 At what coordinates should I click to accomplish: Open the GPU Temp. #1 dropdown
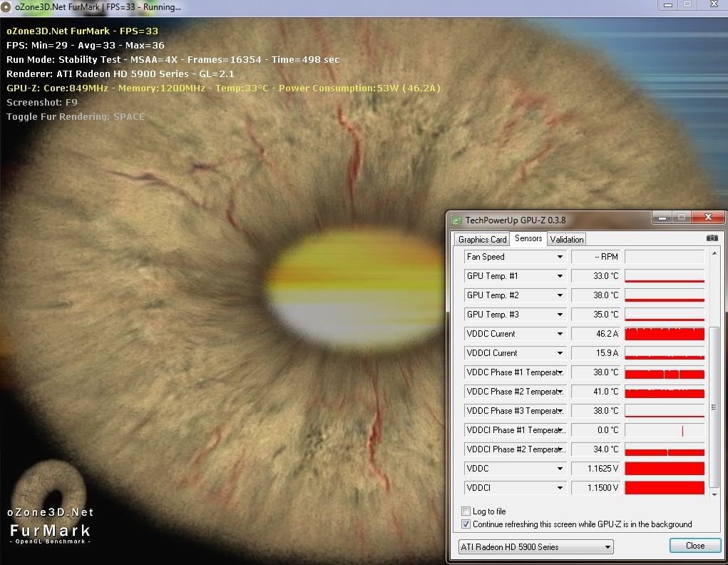[x=560, y=276]
